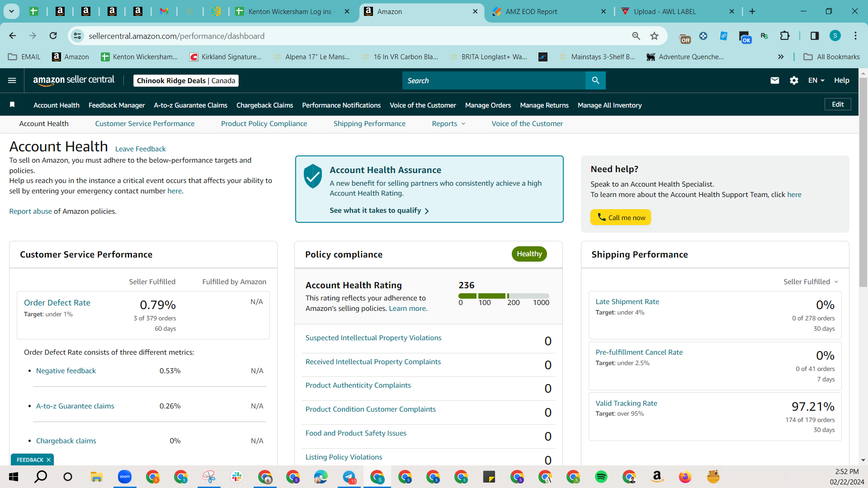
Task: Open the Chrome profile avatar
Action: tap(835, 36)
